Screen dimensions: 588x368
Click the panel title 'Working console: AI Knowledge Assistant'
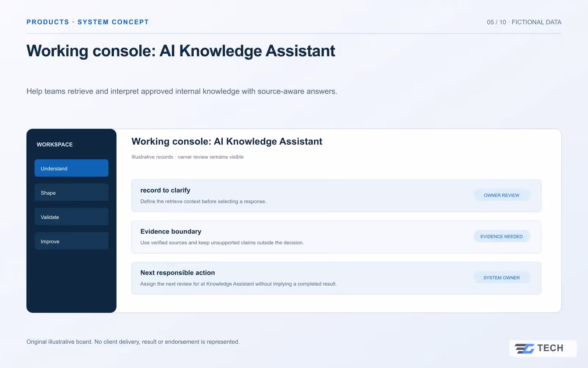point(227,142)
